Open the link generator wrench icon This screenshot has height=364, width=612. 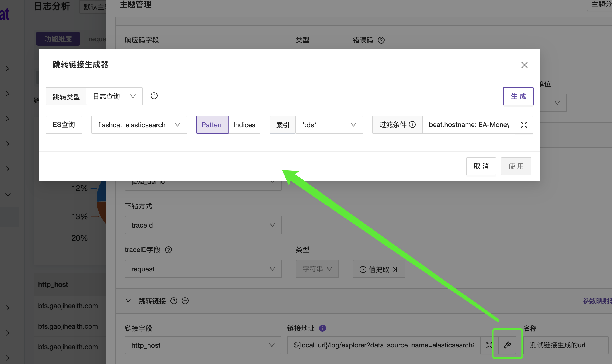tap(507, 345)
